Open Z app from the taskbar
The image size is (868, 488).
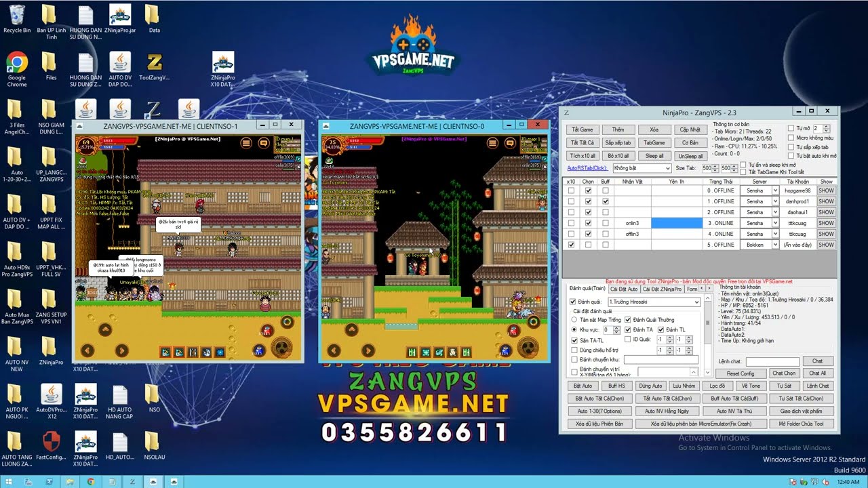coord(132,481)
